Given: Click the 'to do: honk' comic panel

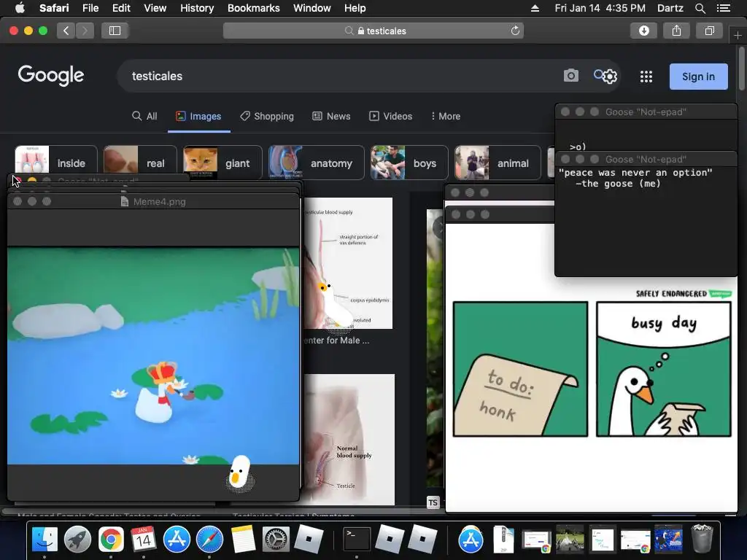Looking at the screenshot, I should pyautogui.click(x=520, y=369).
